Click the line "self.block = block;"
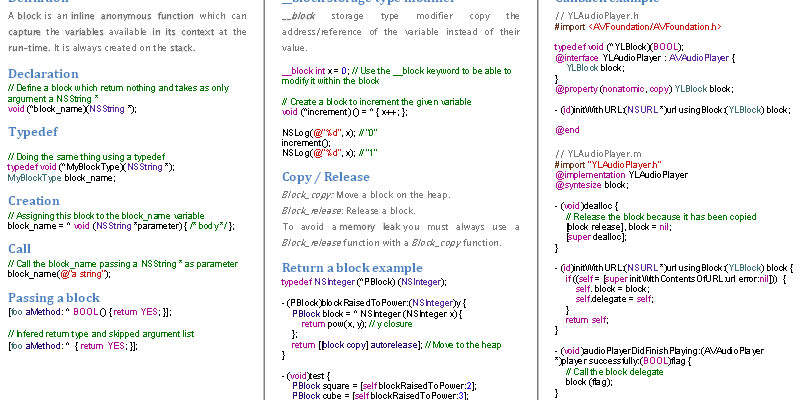Viewport: 800px width, 400px height. 613,289
